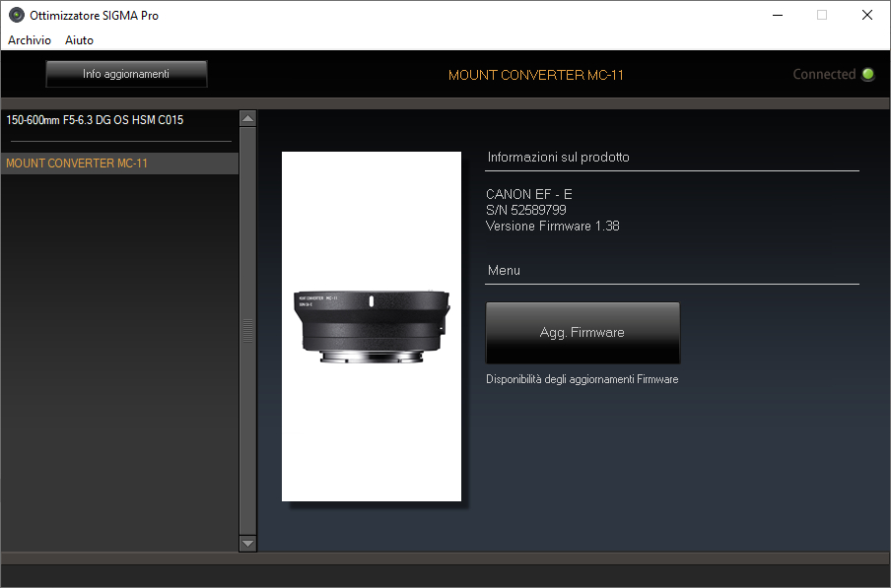Click the CANON EF - E text
This screenshot has height=588, width=891.
coord(529,194)
